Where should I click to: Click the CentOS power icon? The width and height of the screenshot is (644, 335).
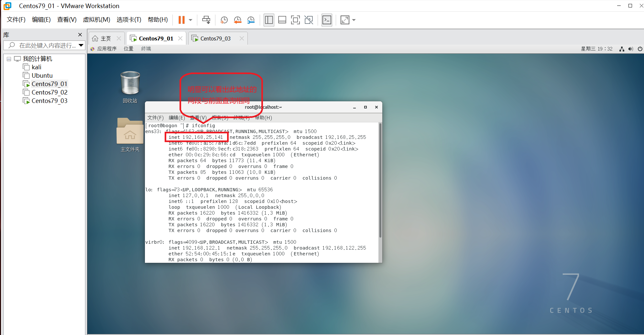640,49
